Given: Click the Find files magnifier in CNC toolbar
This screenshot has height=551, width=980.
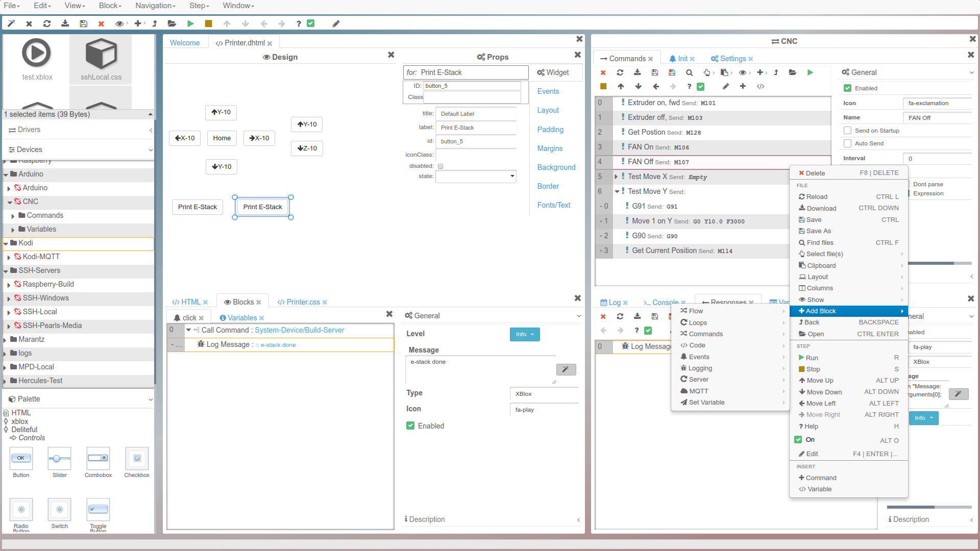Looking at the screenshot, I should (x=689, y=72).
